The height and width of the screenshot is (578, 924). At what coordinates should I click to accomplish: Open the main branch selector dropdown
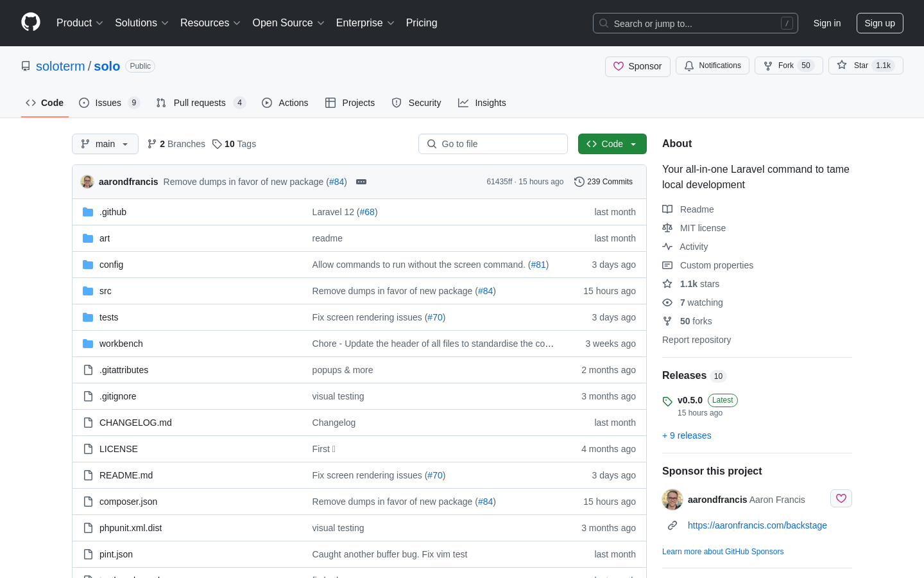click(x=105, y=144)
